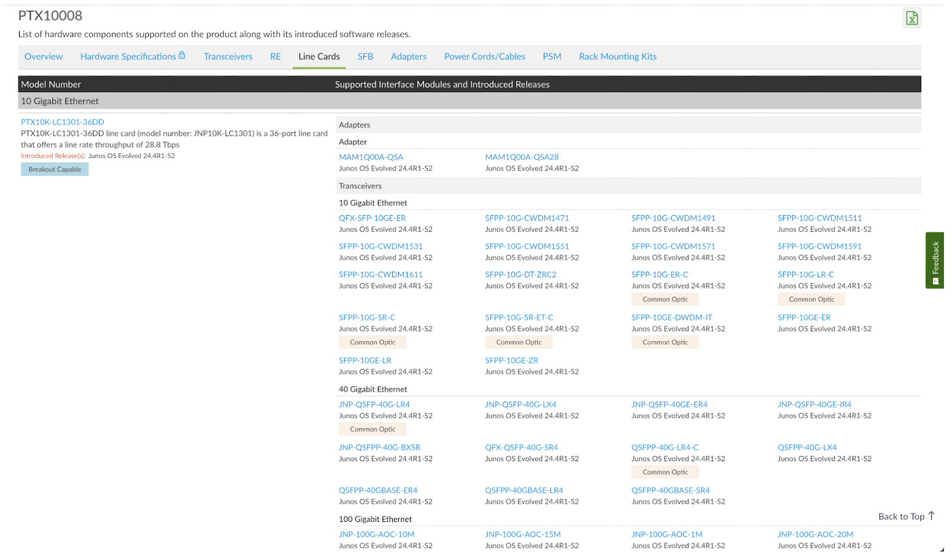Open the SFPP-10G-CWDM1511 link
Screen dimensions: 952x560
(x=820, y=218)
